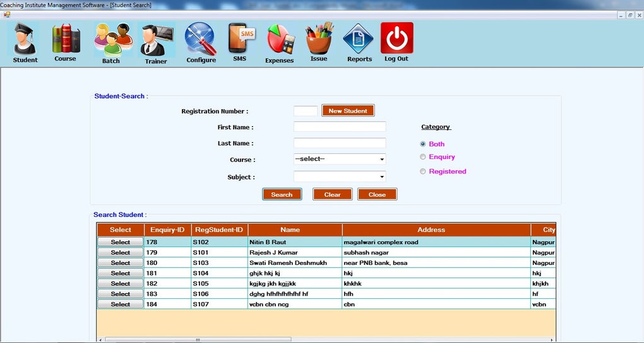The image size is (644, 343).
Task: Click the name cell dghg hfhfhfhfhfhf hf
Action: pyautogui.click(x=295, y=294)
